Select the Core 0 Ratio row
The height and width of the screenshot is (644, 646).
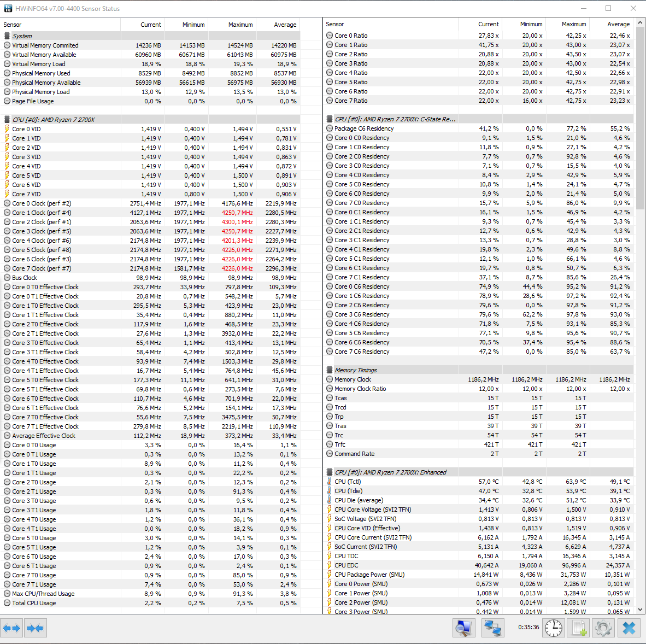(478, 36)
